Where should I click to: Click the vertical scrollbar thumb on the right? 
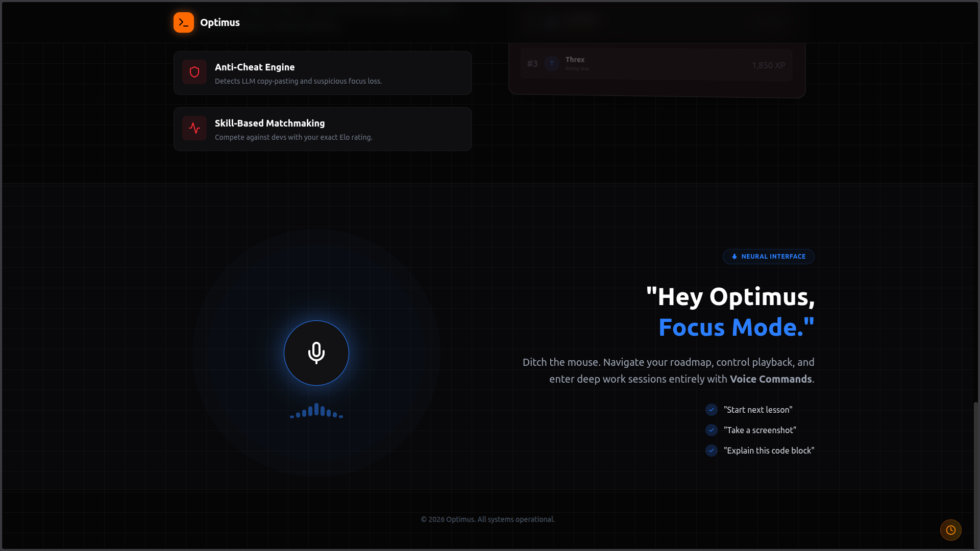(x=976, y=474)
